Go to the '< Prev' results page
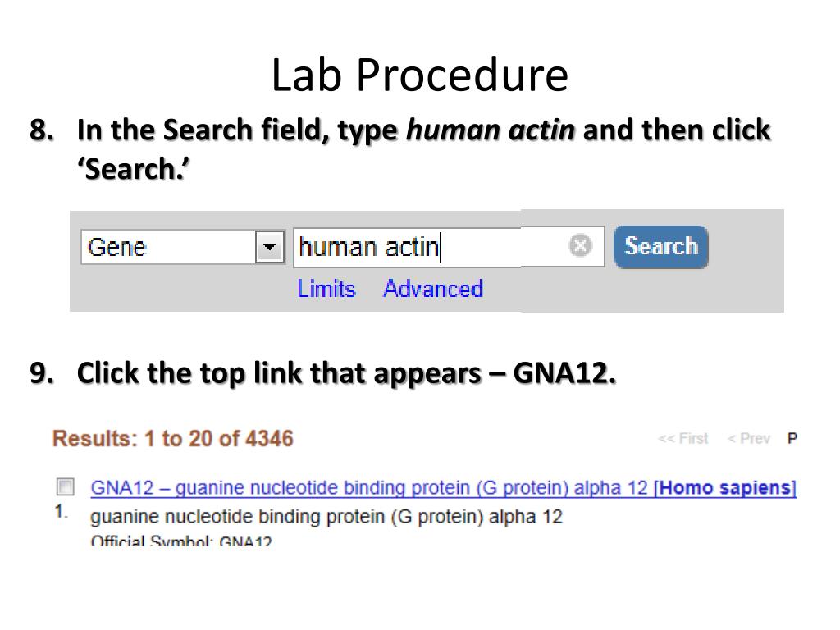The image size is (840, 630). coord(749,439)
